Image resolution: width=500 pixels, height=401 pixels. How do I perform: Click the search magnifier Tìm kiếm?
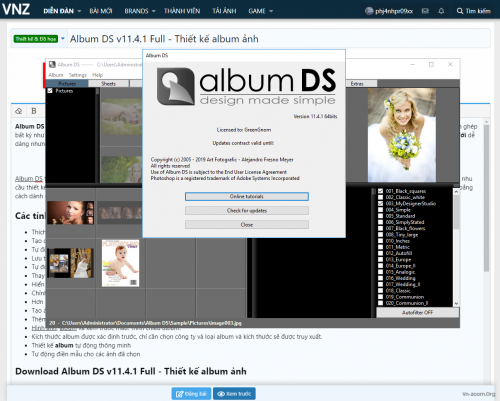click(x=474, y=11)
